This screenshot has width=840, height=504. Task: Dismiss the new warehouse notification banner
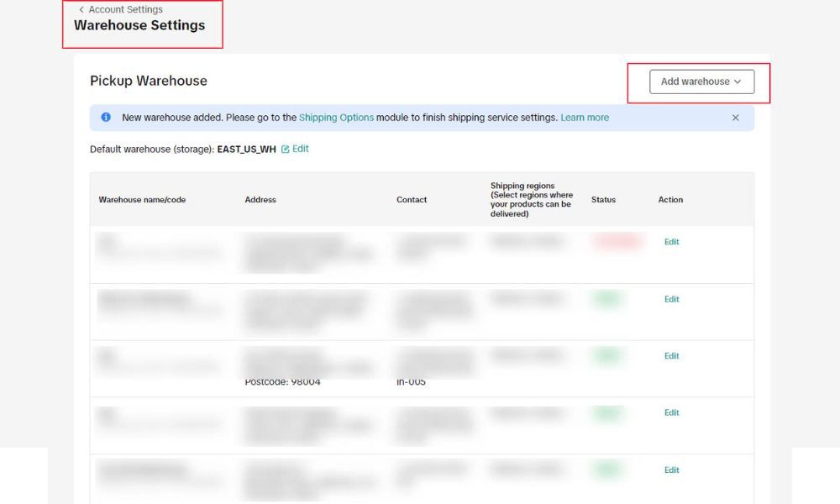(736, 118)
